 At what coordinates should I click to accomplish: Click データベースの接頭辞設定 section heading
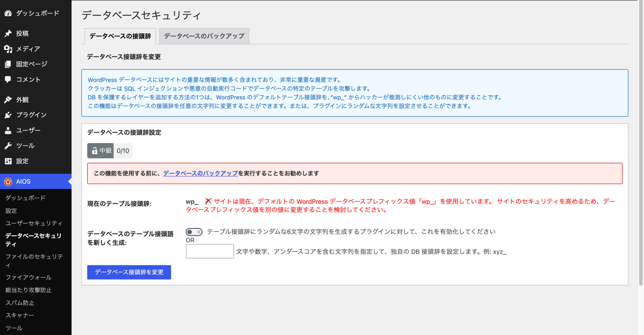tap(124, 132)
